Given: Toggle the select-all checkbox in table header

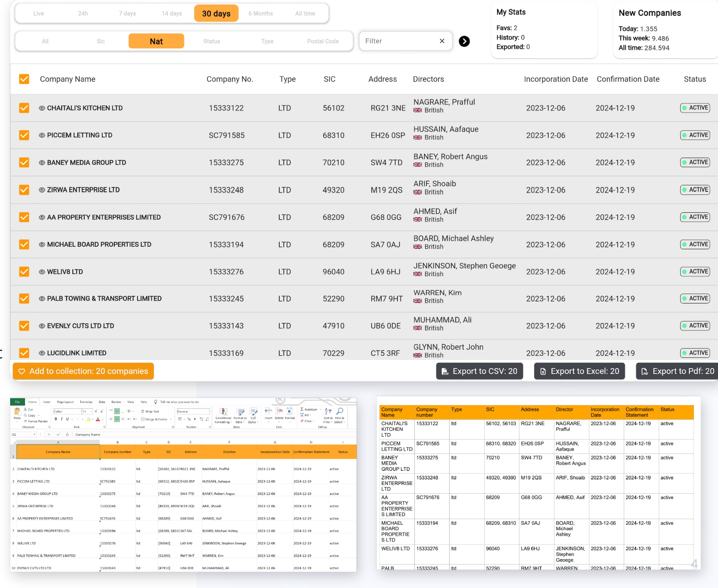Looking at the screenshot, I should tap(24, 79).
